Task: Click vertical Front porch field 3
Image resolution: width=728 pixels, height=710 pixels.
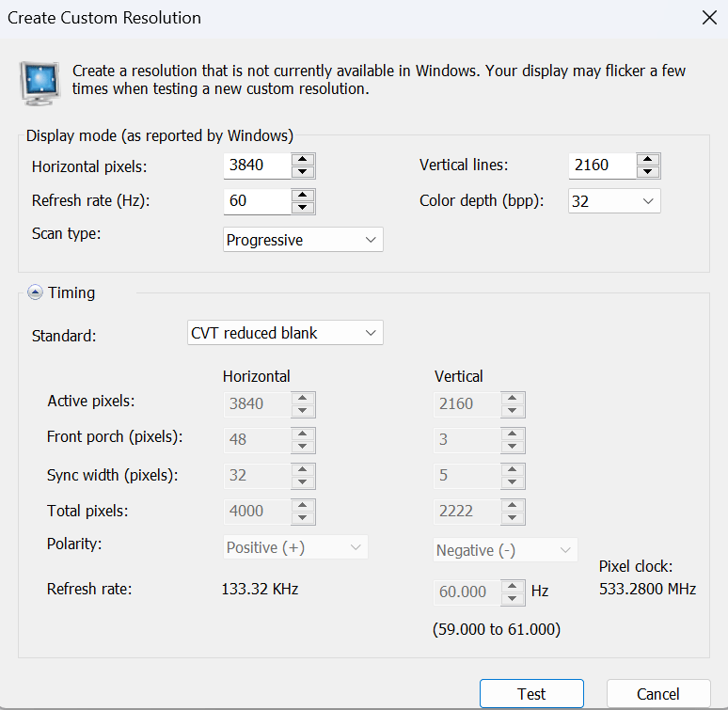Action: pyautogui.click(x=467, y=440)
